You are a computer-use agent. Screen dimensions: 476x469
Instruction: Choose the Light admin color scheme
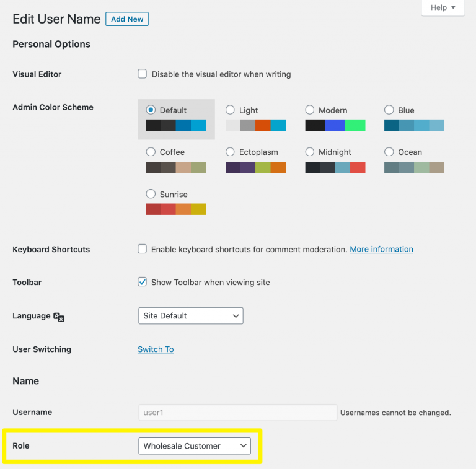click(x=230, y=110)
